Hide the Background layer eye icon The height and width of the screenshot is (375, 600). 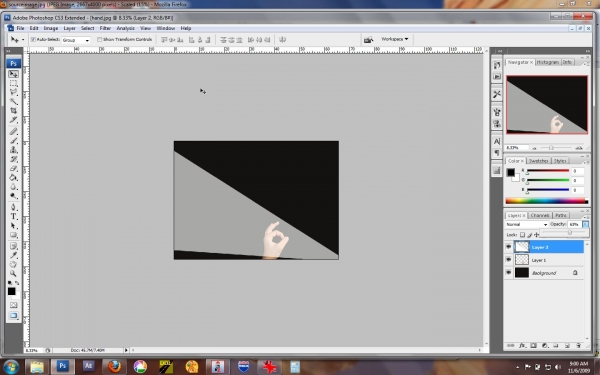pos(508,273)
